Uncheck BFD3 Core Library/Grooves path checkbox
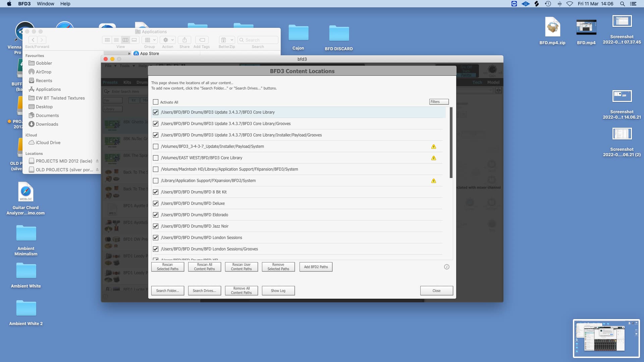This screenshot has height=362, width=644. click(x=156, y=124)
